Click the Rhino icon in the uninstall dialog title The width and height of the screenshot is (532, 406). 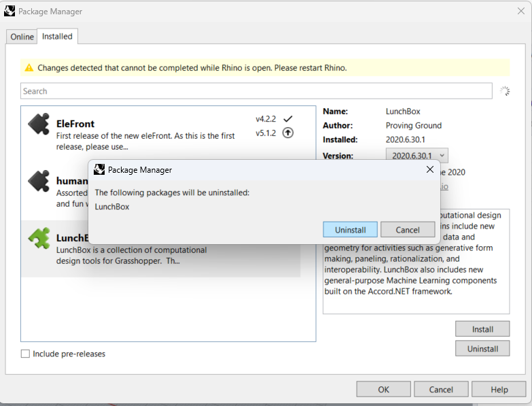point(99,169)
